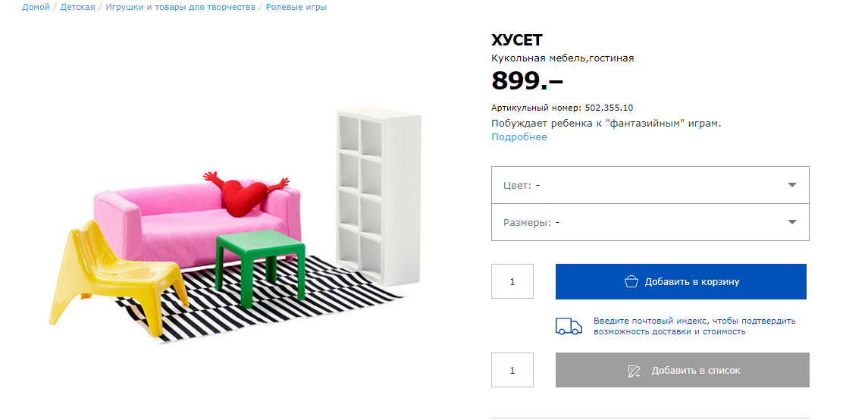Click the Подробнее link
This screenshot has height=420, width=868.
[519, 136]
